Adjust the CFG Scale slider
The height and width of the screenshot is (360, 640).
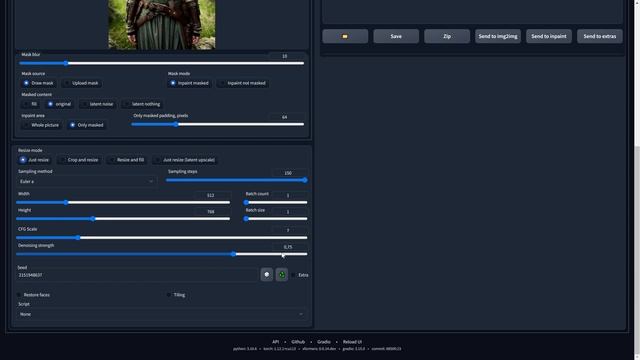(162, 238)
